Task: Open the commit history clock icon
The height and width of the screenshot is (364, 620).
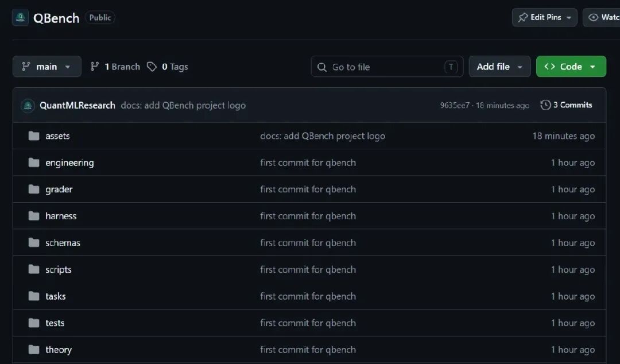Action: [x=545, y=105]
